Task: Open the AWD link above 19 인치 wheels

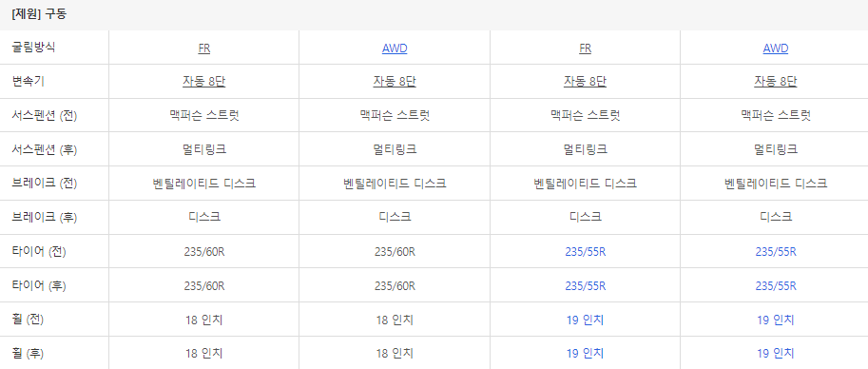Action: [x=776, y=49]
